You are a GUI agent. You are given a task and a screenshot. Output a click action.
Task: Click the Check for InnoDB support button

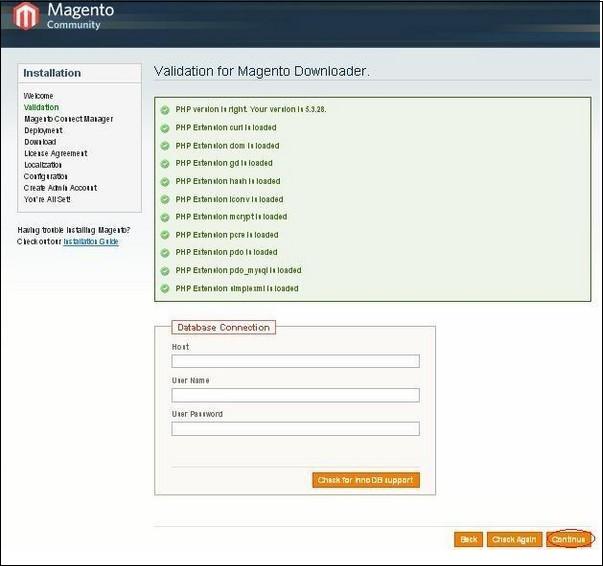click(366, 480)
